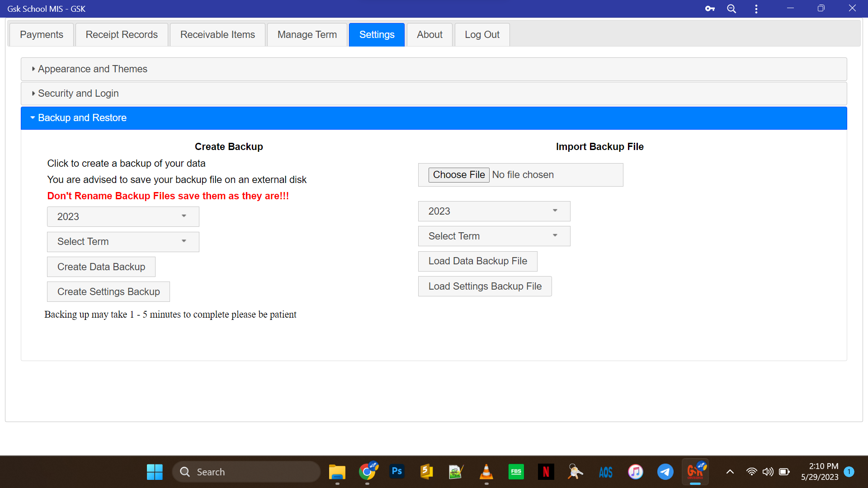Open Google Chrome from taskbar
This screenshot has height=488, width=868.
pos(368,472)
